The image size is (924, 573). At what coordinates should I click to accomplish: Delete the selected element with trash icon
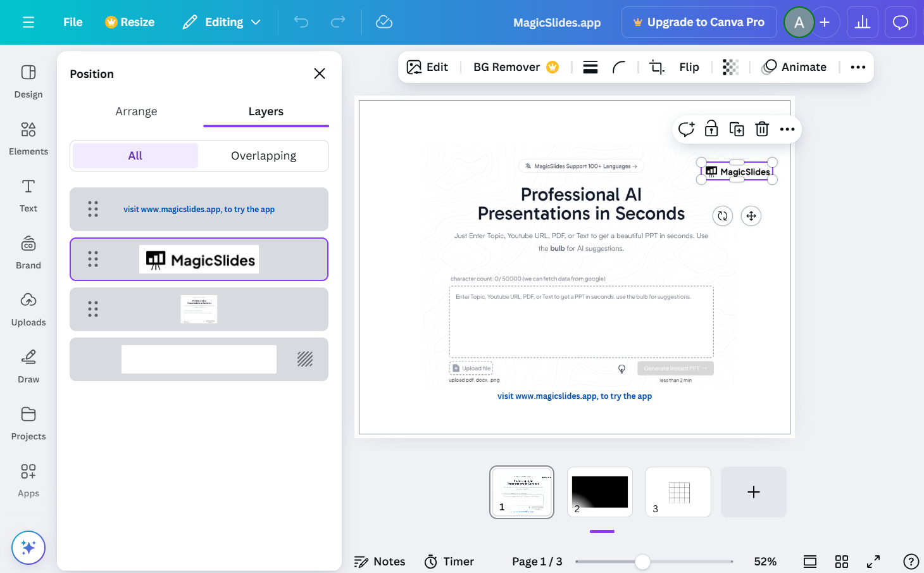click(x=762, y=129)
